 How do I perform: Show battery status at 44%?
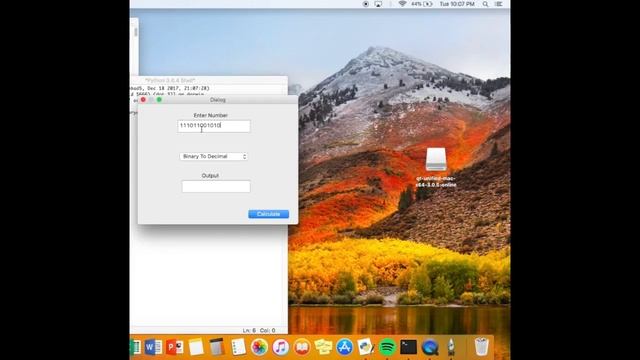(422, 4)
